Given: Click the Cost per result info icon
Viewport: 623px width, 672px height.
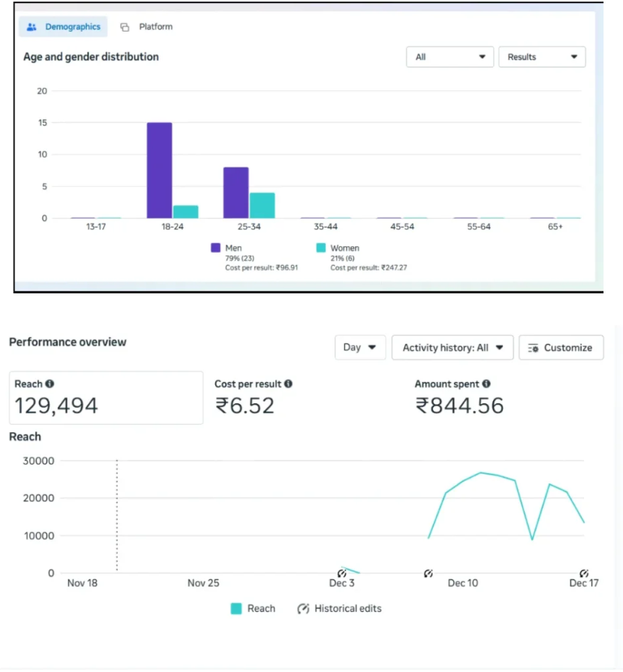Looking at the screenshot, I should tap(288, 384).
